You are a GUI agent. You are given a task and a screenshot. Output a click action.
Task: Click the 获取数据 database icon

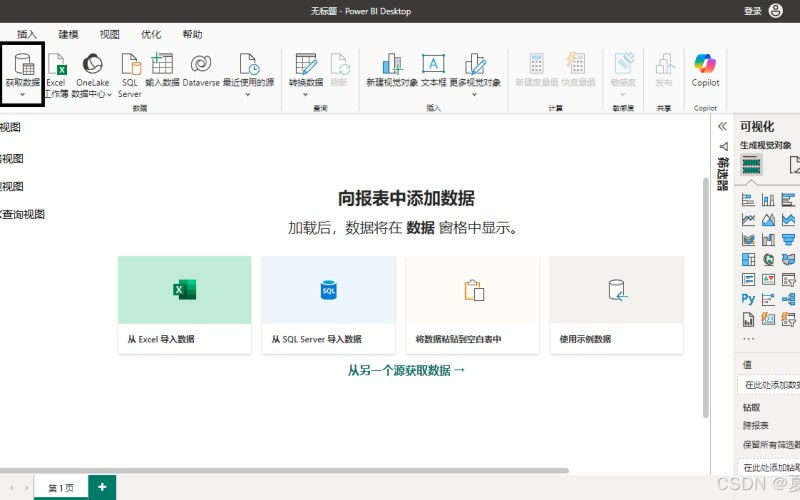pyautogui.click(x=24, y=64)
